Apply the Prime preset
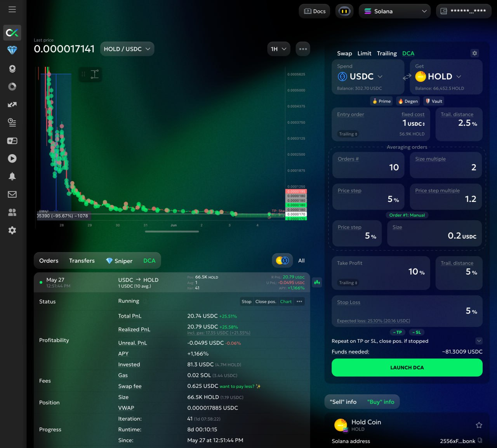This screenshot has width=497, height=448. pyautogui.click(x=381, y=101)
